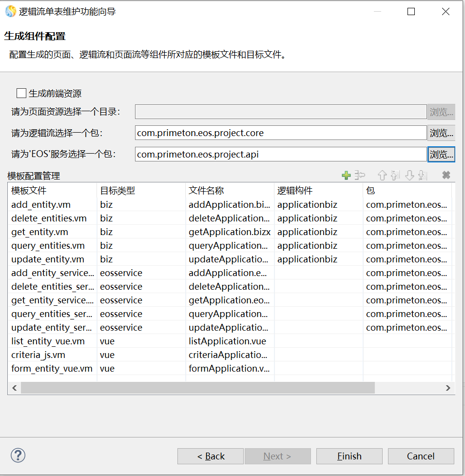Open help via the question mark icon
465x476 pixels.
(18, 456)
